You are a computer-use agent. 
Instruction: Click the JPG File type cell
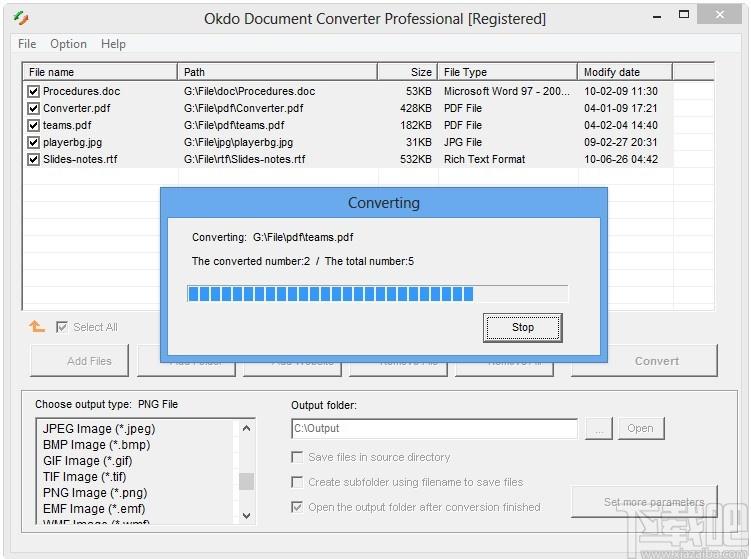463,142
